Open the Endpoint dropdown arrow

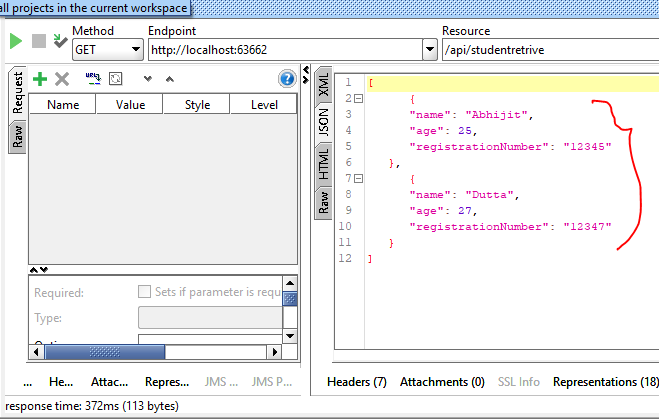coord(429,49)
